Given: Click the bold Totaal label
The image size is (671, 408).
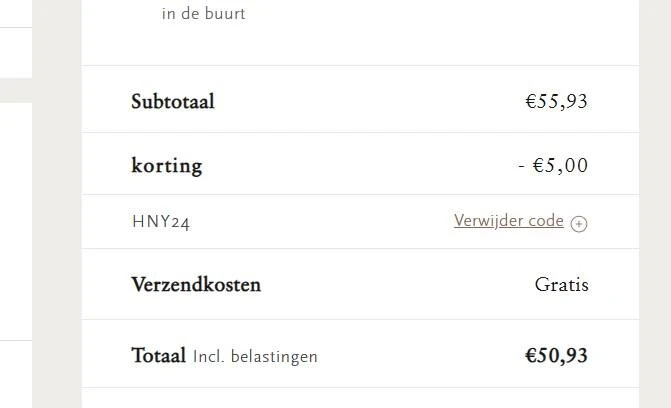Looking at the screenshot, I should [x=158, y=355].
